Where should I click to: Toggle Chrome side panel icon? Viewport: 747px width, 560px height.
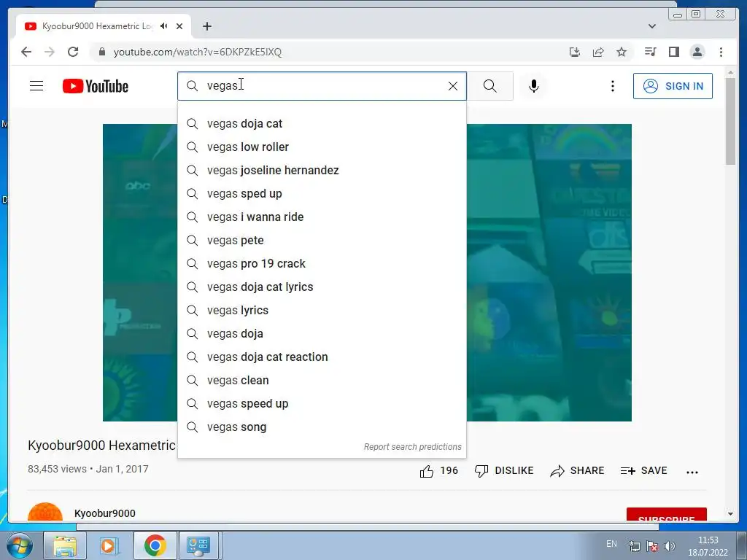pos(673,52)
